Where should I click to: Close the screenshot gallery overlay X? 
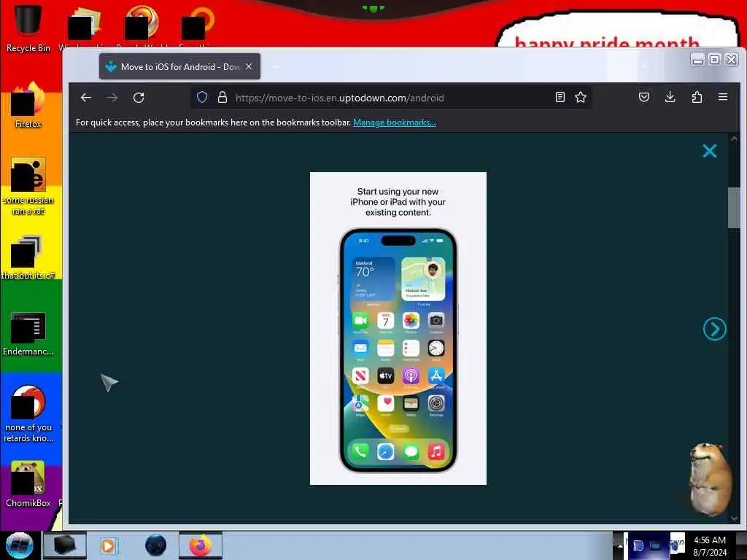709,151
